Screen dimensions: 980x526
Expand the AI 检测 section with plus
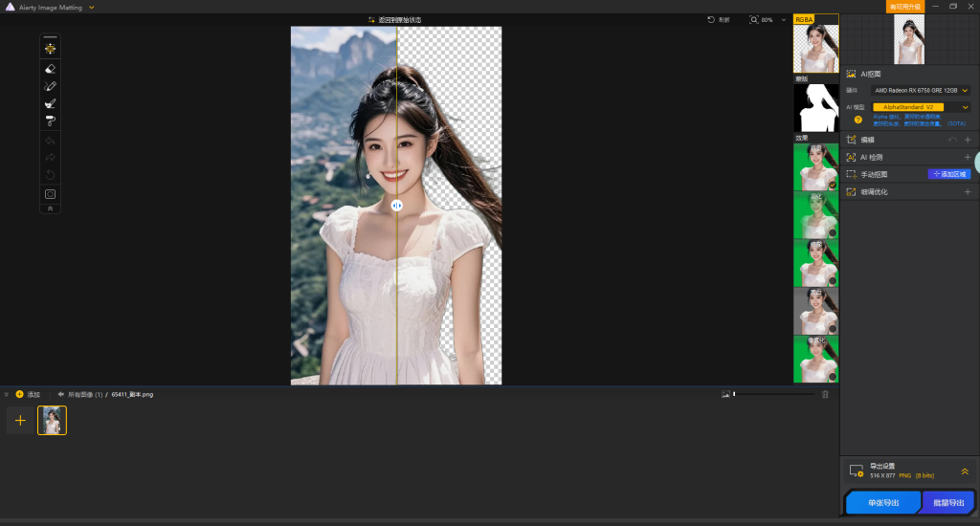967,157
